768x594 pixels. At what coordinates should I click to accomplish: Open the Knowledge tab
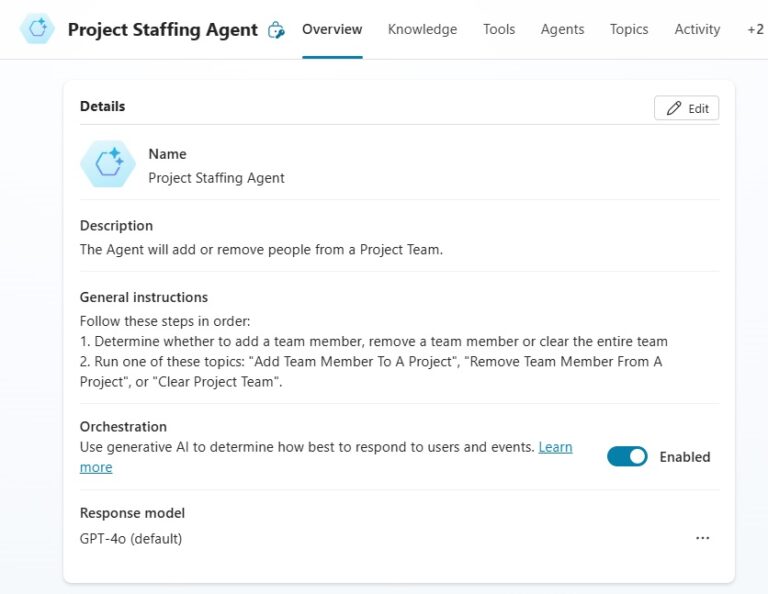(x=422, y=30)
